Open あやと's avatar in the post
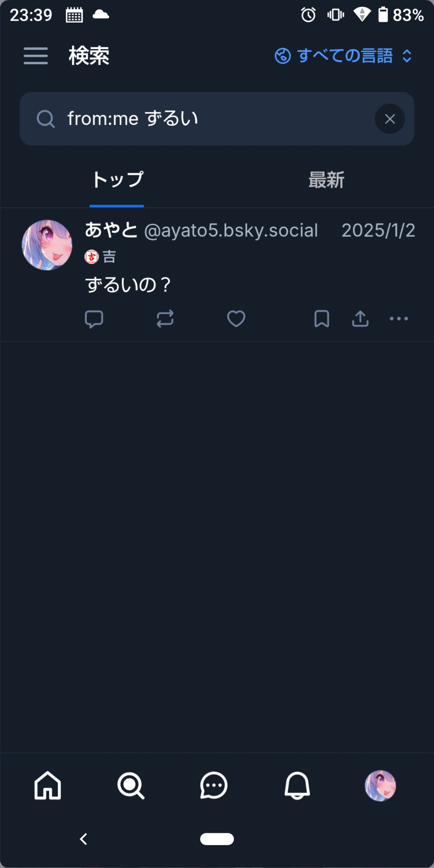Image resolution: width=434 pixels, height=868 pixels. click(47, 245)
